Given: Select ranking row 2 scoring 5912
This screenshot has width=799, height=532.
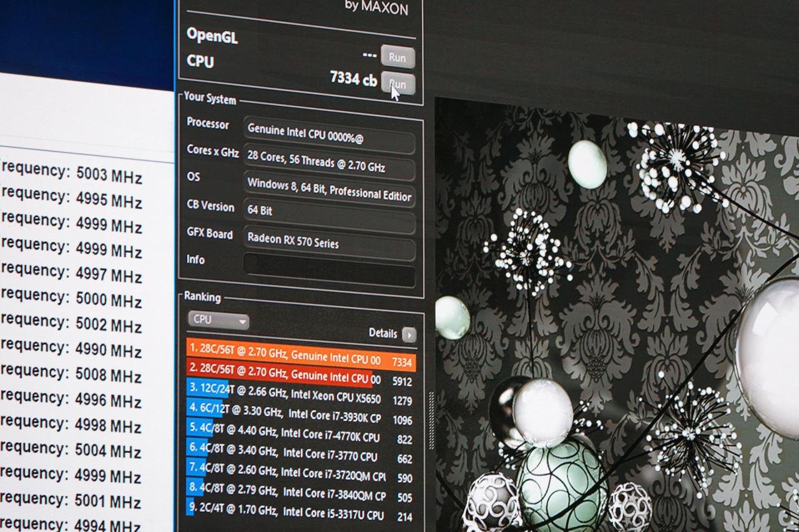Looking at the screenshot, I should click(301, 375).
